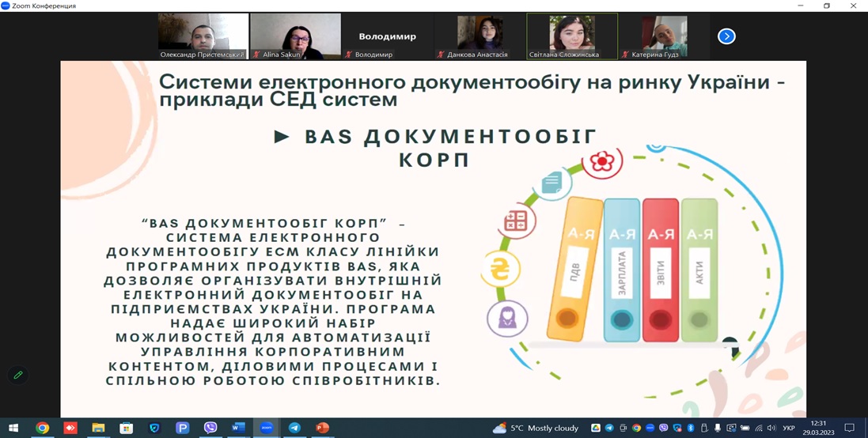Open Telegram from taskbar
Screen dimensions: 868x438
[x=294, y=428]
